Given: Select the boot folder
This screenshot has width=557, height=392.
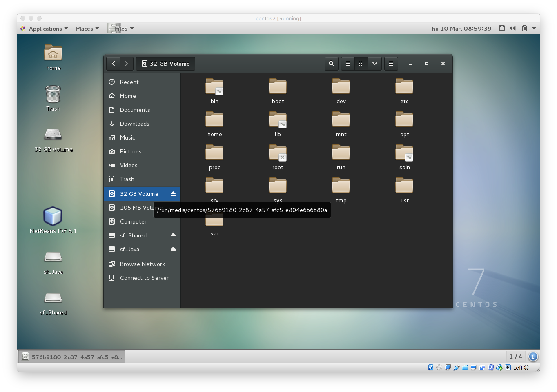Looking at the screenshot, I should coord(278,91).
